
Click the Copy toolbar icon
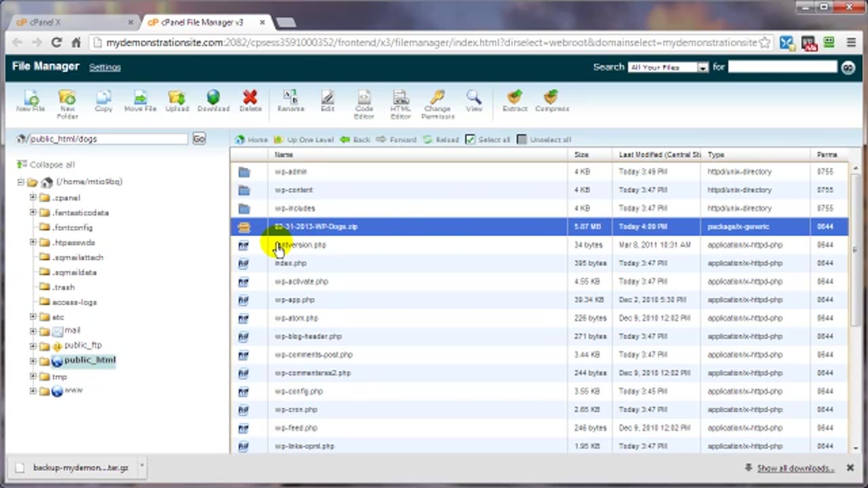click(x=104, y=100)
